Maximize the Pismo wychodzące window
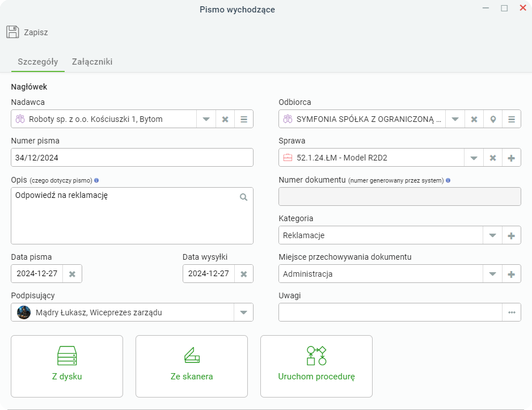532x410 pixels. point(505,8)
